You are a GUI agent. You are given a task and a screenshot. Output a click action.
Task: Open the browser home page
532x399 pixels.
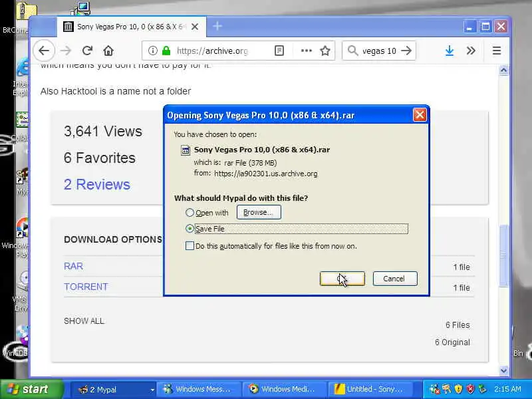tap(108, 51)
